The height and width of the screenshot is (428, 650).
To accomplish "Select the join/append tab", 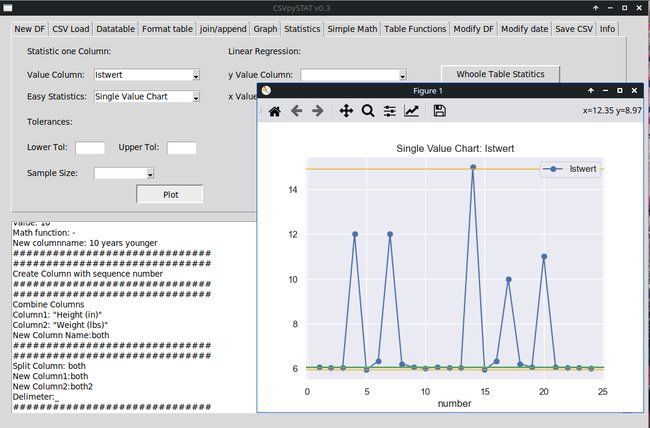I will point(223,29).
